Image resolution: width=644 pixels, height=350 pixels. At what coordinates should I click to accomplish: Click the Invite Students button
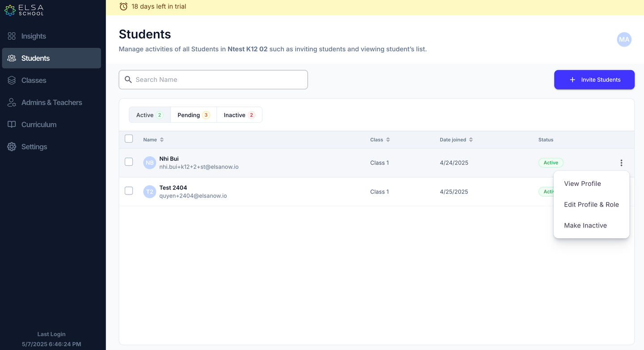pos(594,80)
